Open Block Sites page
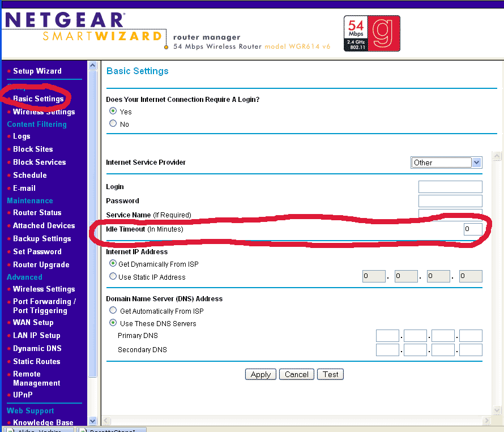 [x=33, y=149]
